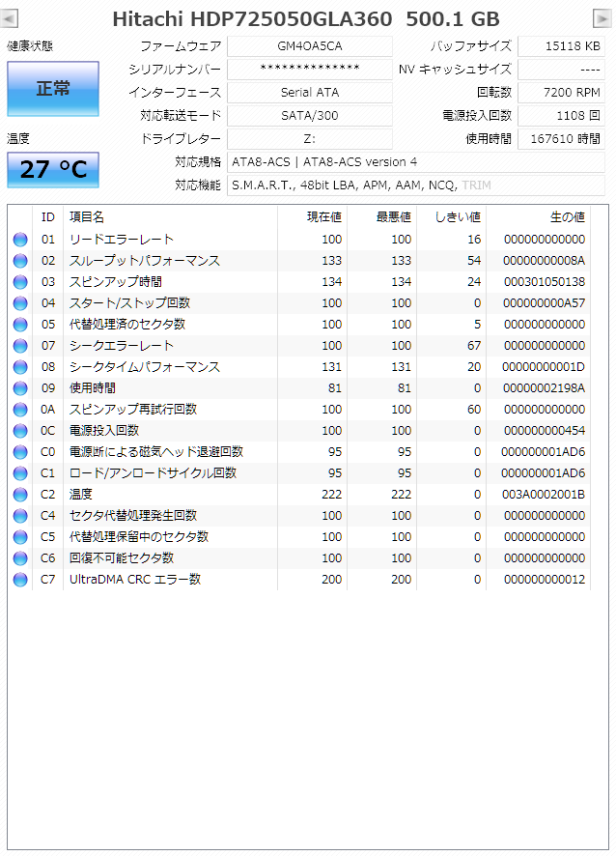This screenshot has height=856, width=616.
Task: Select the 代替処理保留中のセクタ数 attribute name
Action: tap(139, 538)
